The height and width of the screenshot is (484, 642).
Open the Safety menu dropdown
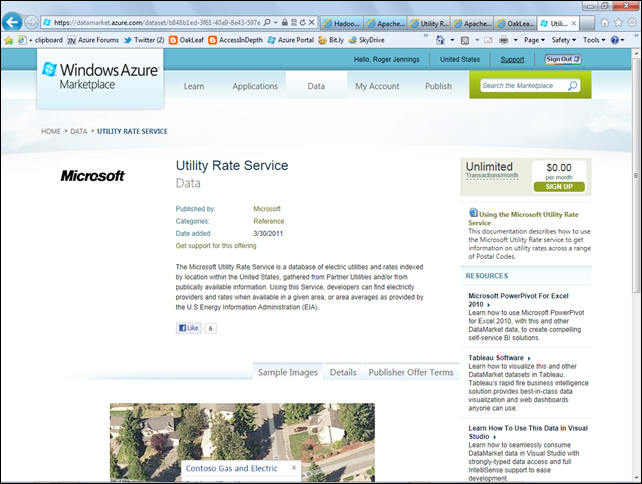coord(564,40)
